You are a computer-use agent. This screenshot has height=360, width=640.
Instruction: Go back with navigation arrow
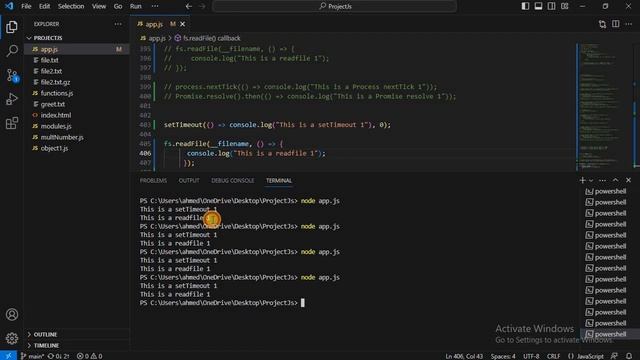(189, 6)
